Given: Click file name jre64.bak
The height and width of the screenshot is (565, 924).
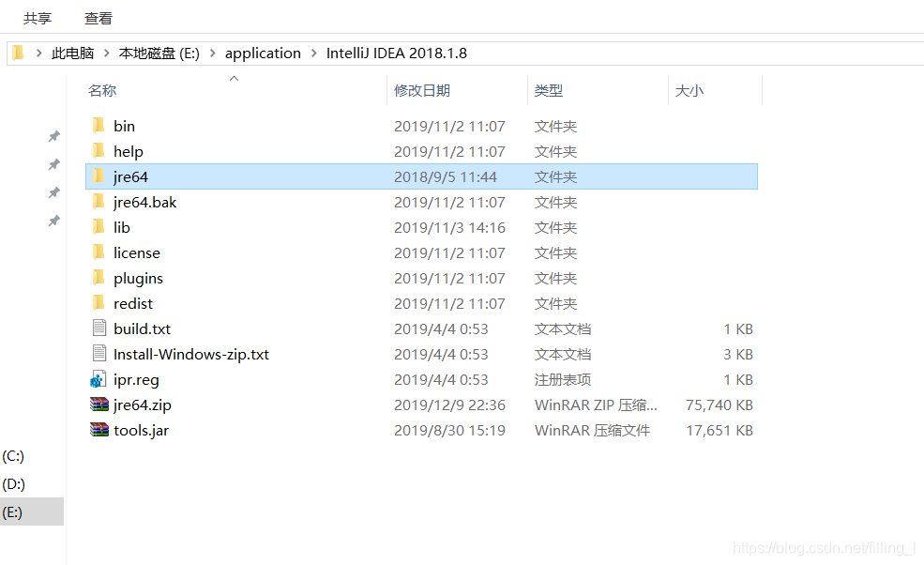Looking at the screenshot, I should (144, 203).
